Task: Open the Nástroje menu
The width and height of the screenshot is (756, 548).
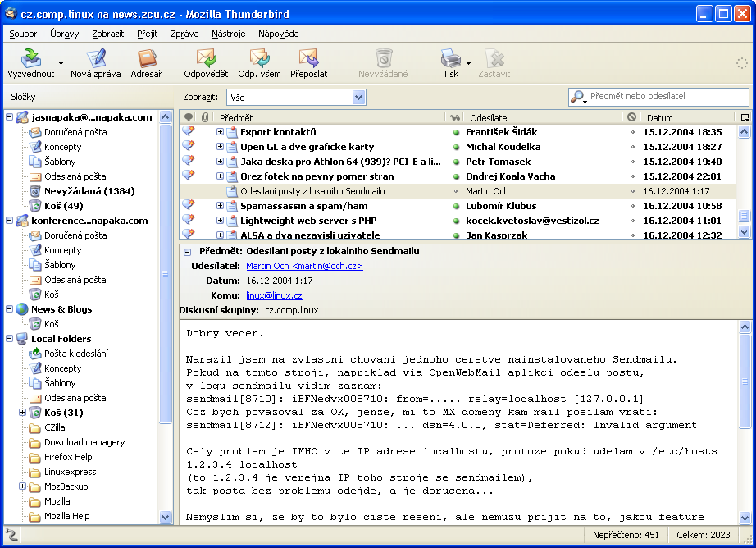Action: [228, 34]
